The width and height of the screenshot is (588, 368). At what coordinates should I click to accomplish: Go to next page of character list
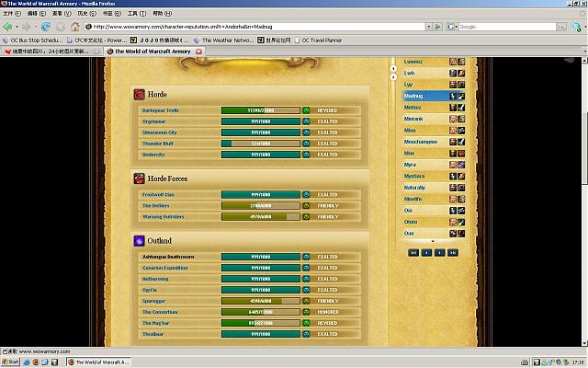pos(439,253)
